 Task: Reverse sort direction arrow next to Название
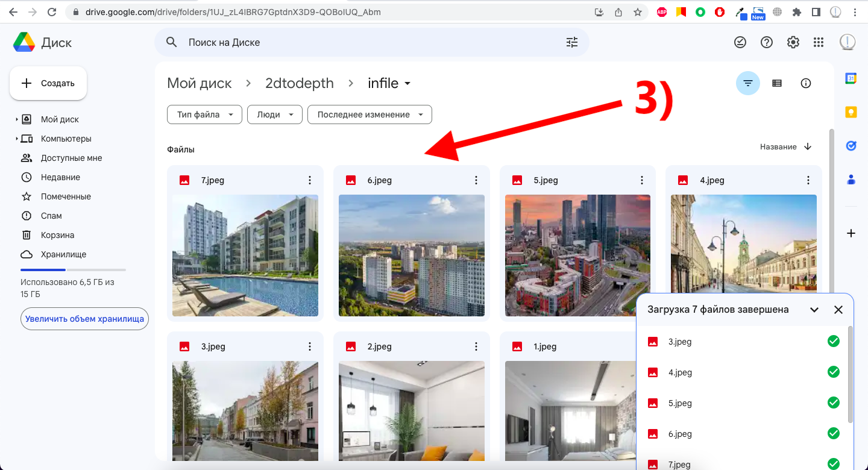coord(808,147)
